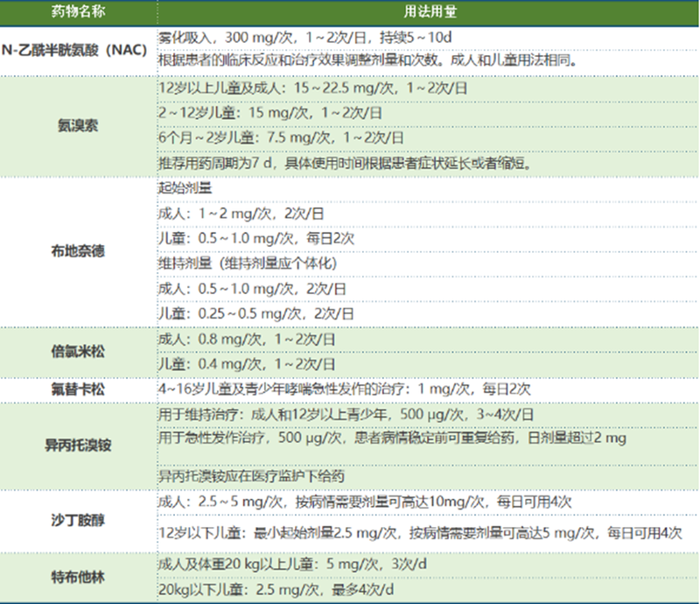This screenshot has width=700, height=604.
Task: Click the 6个月～2岁儿童 7.5 mg/次 row
Action: click(x=280, y=138)
